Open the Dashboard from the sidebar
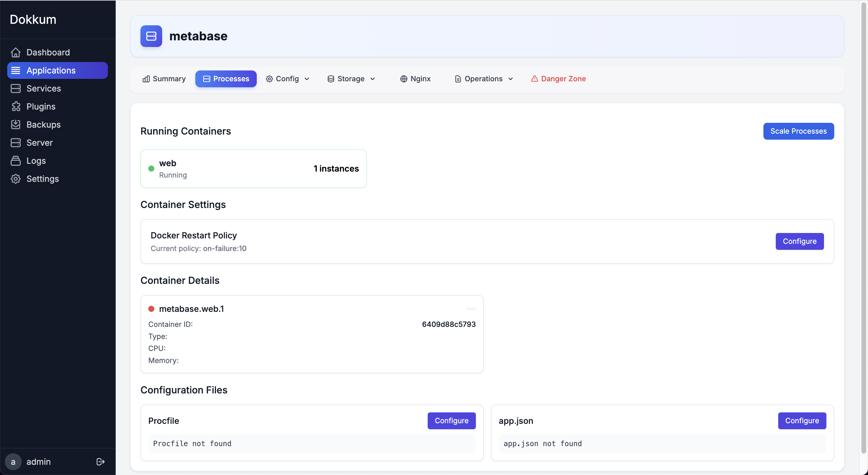Image resolution: width=868 pixels, height=475 pixels. [48, 52]
